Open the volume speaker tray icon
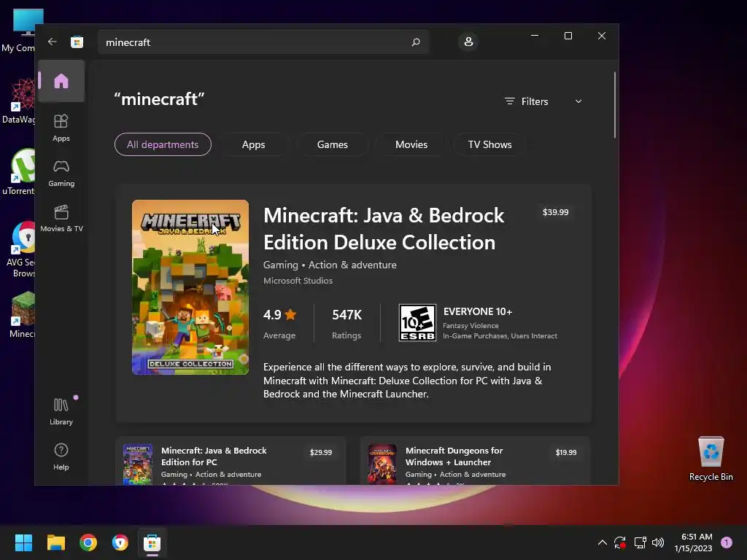The image size is (747, 560). pos(658,542)
